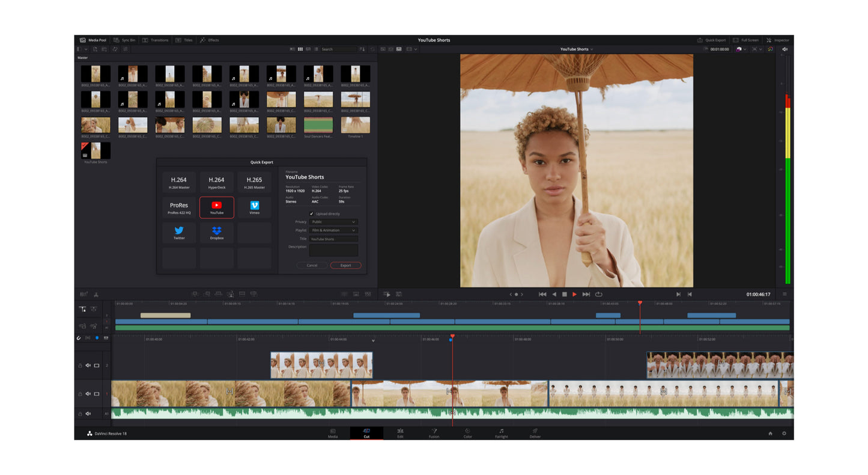
Task: Enable snapping in the timeline toolbar
Action: pyautogui.click(x=79, y=338)
